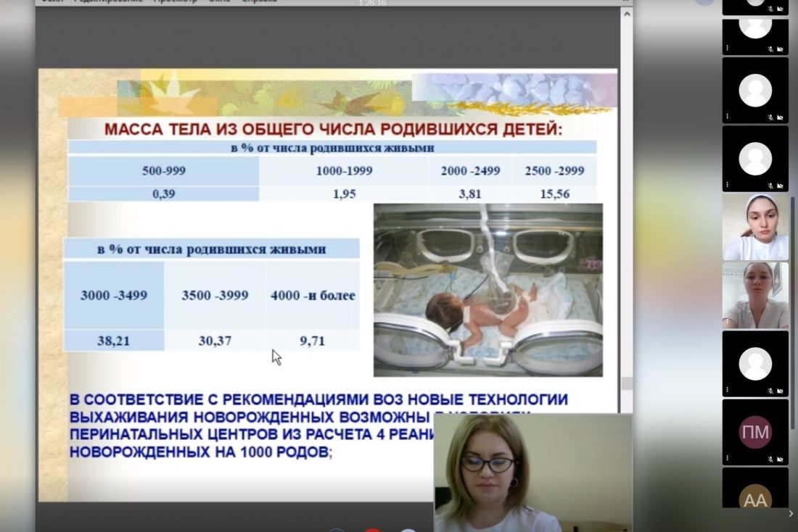Click the '30,37' value cell

point(215,340)
